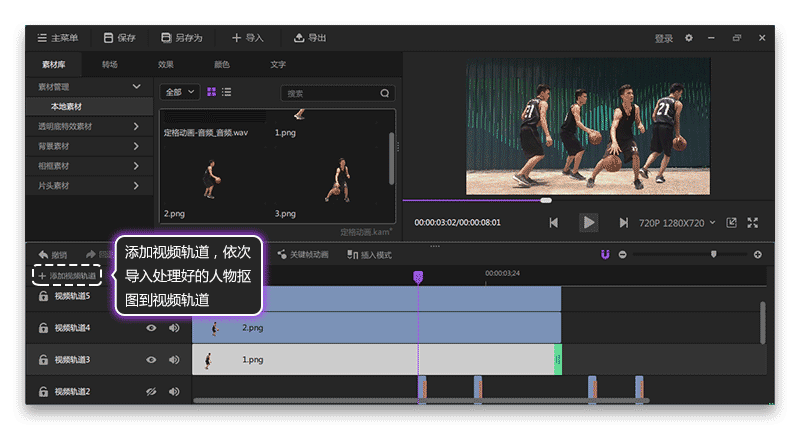This screenshot has width=800, height=430.
Task: Click the 登录 login link
Action: [x=664, y=39]
